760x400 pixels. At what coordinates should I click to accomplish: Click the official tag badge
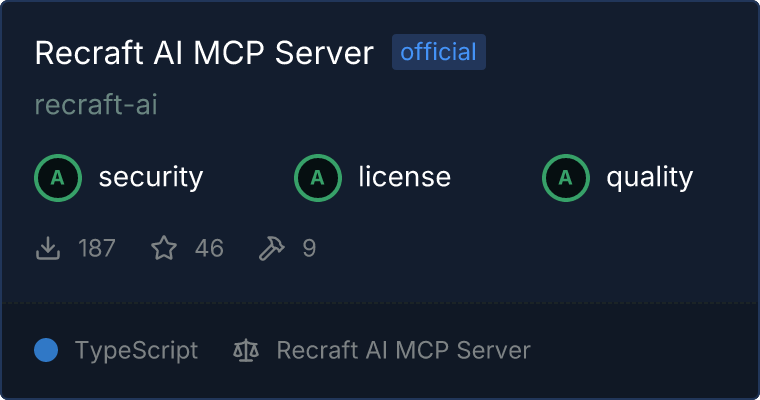[439, 52]
